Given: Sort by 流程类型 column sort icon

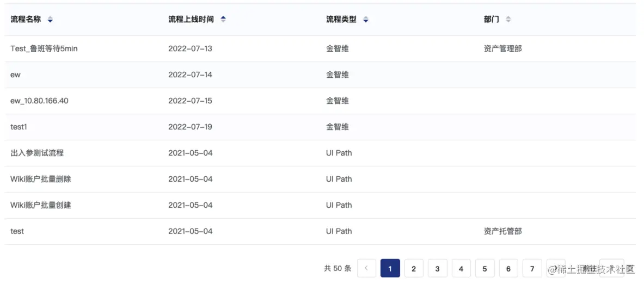Looking at the screenshot, I should pos(366,20).
